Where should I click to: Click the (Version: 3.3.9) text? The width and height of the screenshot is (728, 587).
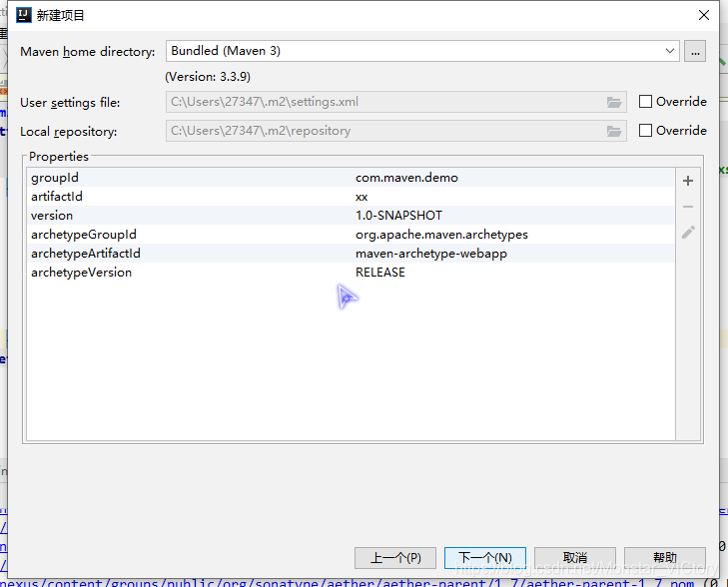pos(208,77)
